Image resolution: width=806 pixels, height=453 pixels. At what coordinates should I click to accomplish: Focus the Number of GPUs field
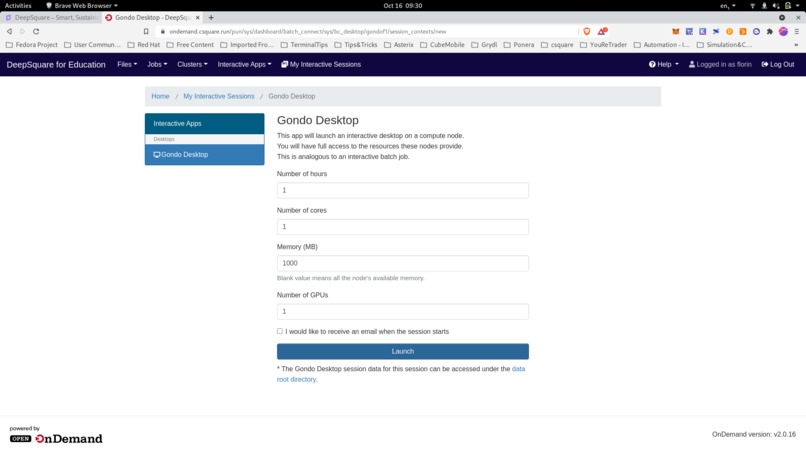click(x=402, y=312)
